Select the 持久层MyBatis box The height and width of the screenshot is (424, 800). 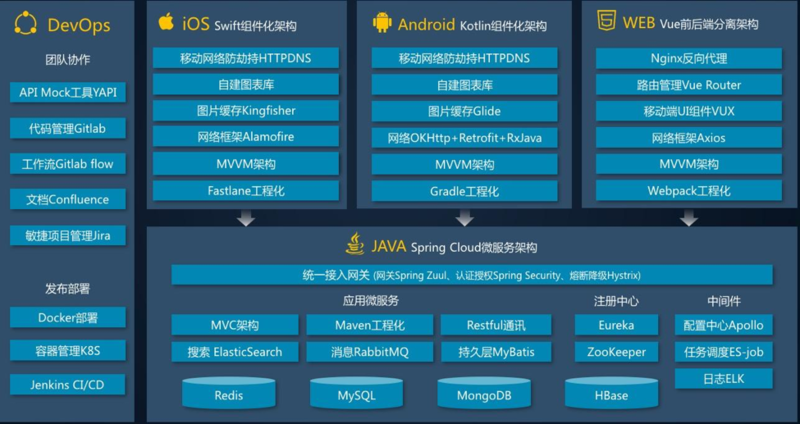(x=496, y=352)
